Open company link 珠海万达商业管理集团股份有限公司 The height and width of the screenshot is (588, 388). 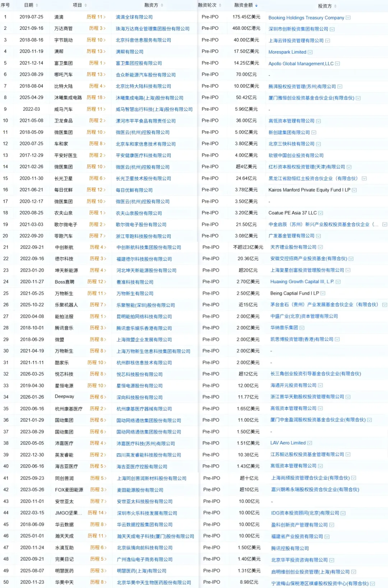pyautogui.click(x=152, y=28)
